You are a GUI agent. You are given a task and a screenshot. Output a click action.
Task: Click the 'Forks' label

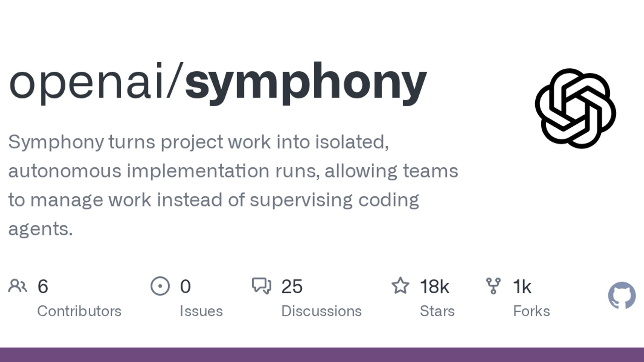coord(531,311)
